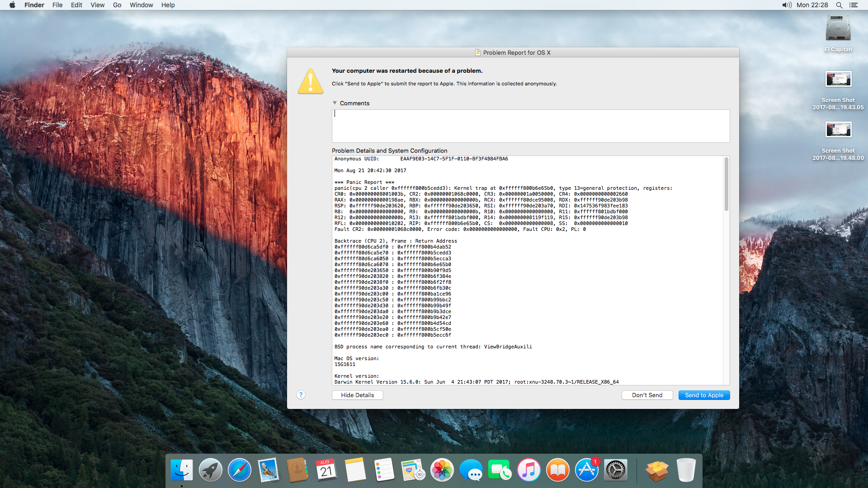Open iTunes music note icon

pyautogui.click(x=529, y=470)
